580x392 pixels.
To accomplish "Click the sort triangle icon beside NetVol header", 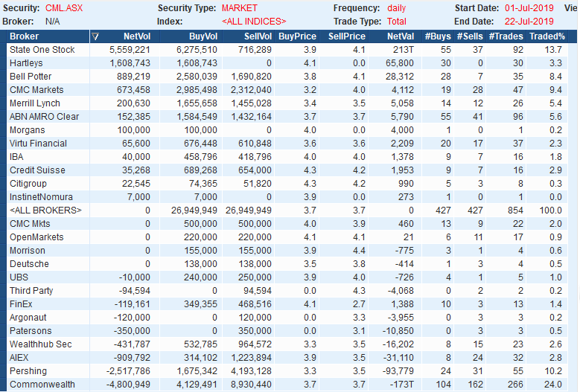I will 95,36.
